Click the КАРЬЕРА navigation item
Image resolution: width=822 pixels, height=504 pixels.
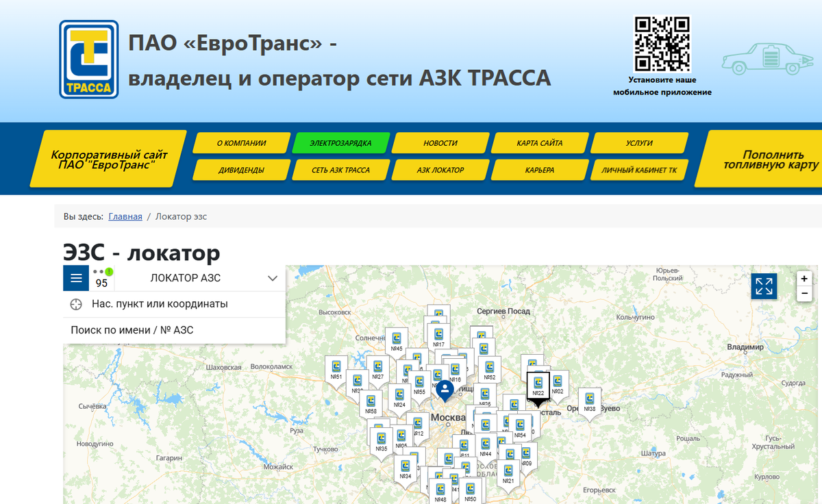coord(540,169)
